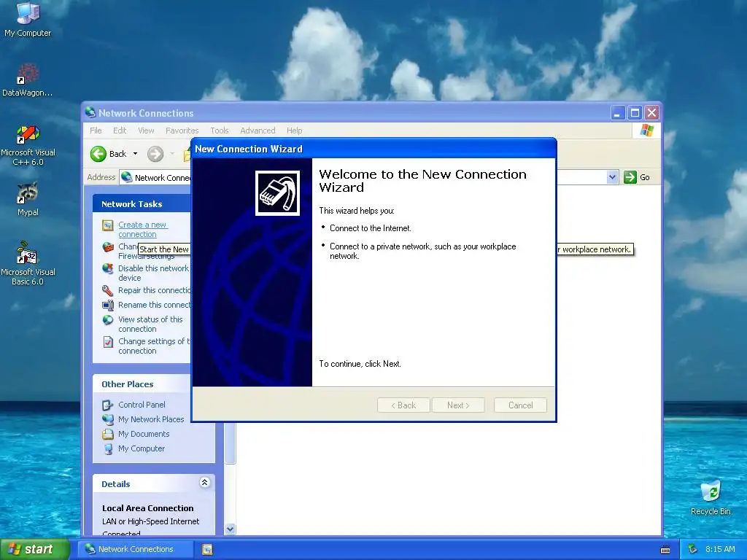Click the green Go arrow button
This screenshot has height=560, width=747.
[630, 177]
